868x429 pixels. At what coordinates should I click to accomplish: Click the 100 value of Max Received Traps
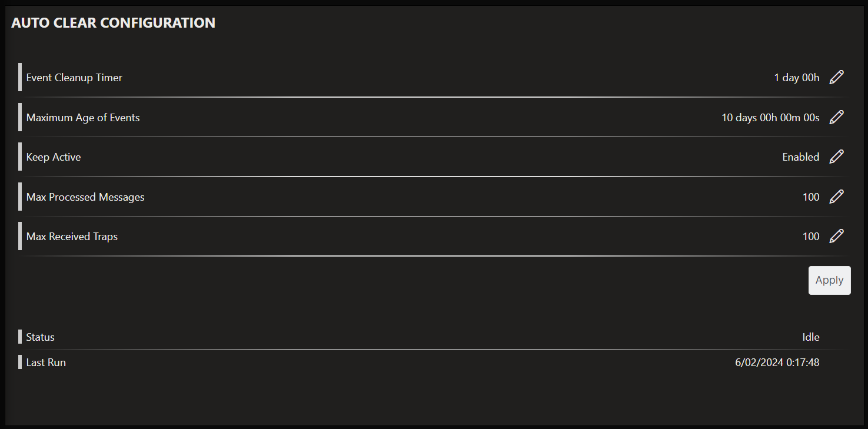(x=811, y=237)
